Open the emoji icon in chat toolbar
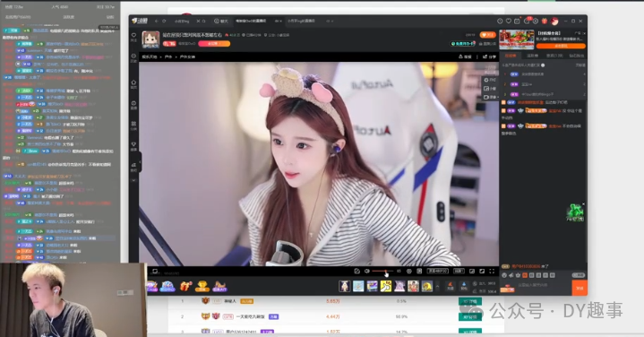This screenshot has height=337, width=644. [504, 275]
